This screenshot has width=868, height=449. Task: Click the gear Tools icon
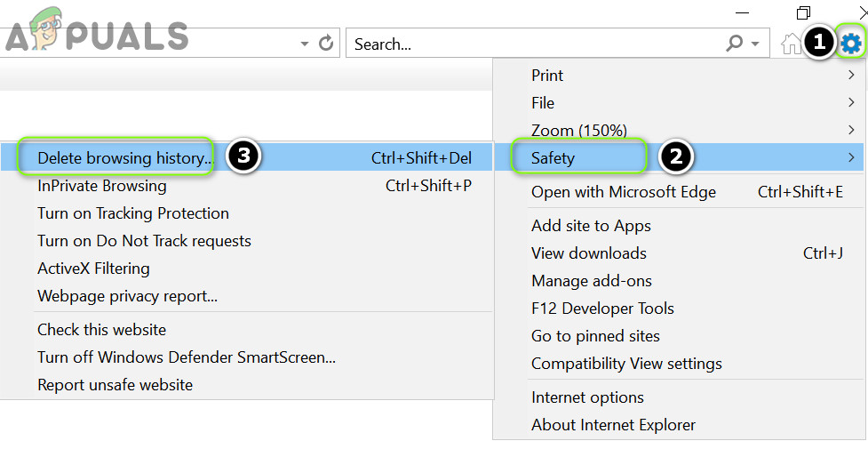pyautogui.click(x=851, y=43)
